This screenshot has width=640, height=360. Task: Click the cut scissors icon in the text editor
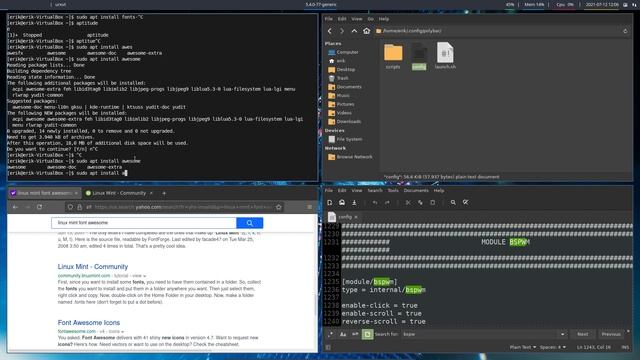(x=408, y=202)
